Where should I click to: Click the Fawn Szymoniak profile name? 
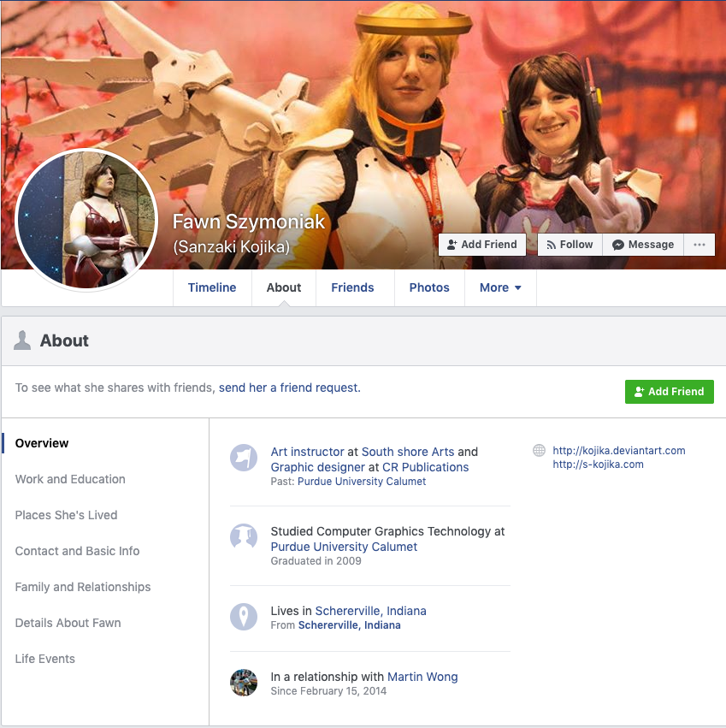249,222
